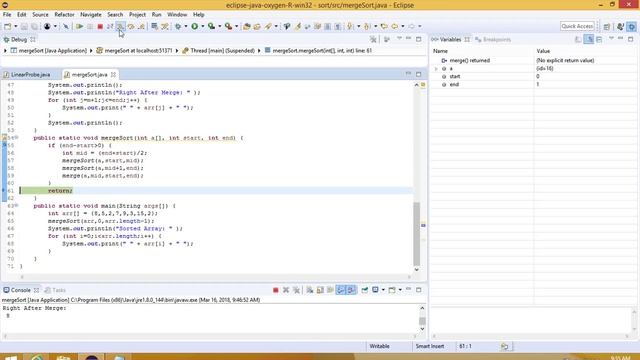Toggle Scroll Lock in Console toolbar
The image size is (640, 360).
(x=320, y=290)
